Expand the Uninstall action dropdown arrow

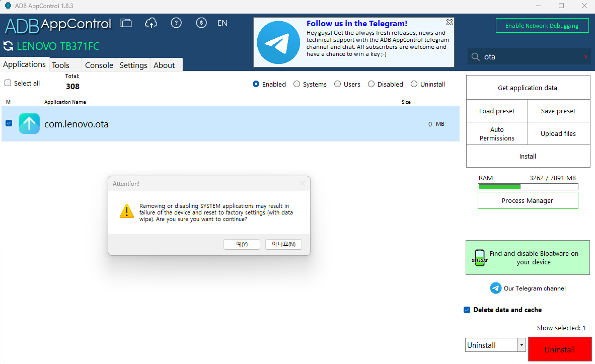click(522, 345)
